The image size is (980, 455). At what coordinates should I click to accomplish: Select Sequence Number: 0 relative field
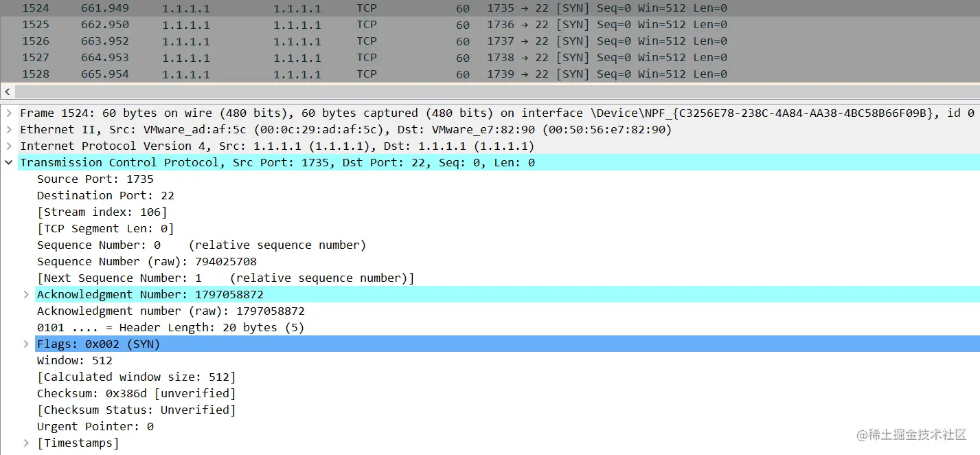coord(201,245)
